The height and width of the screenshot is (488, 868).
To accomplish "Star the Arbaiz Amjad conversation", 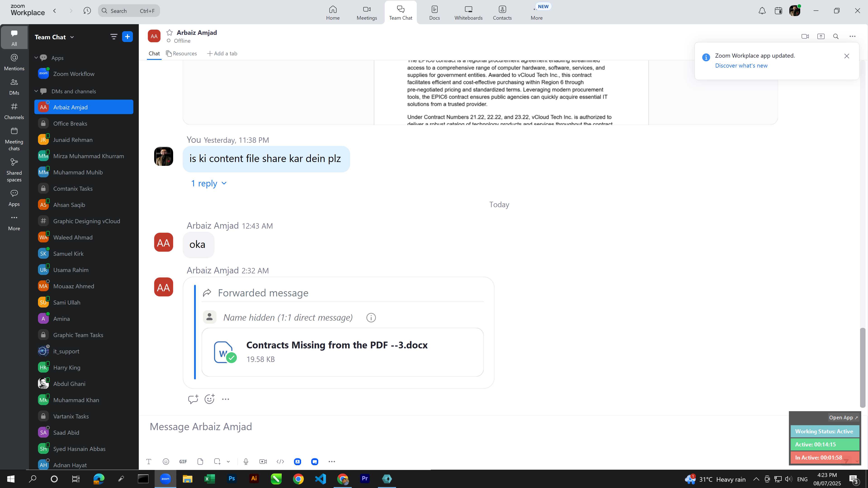I will [170, 32].
